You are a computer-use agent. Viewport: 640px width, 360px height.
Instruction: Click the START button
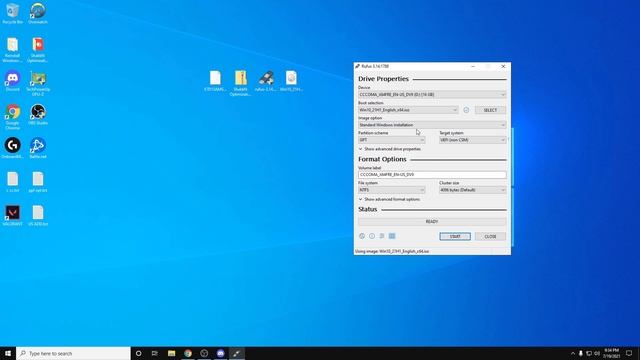(x=455, y=236)
